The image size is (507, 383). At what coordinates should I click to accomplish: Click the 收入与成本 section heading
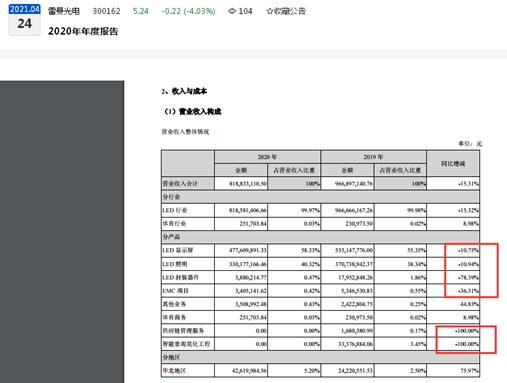[x=189, y=91]
